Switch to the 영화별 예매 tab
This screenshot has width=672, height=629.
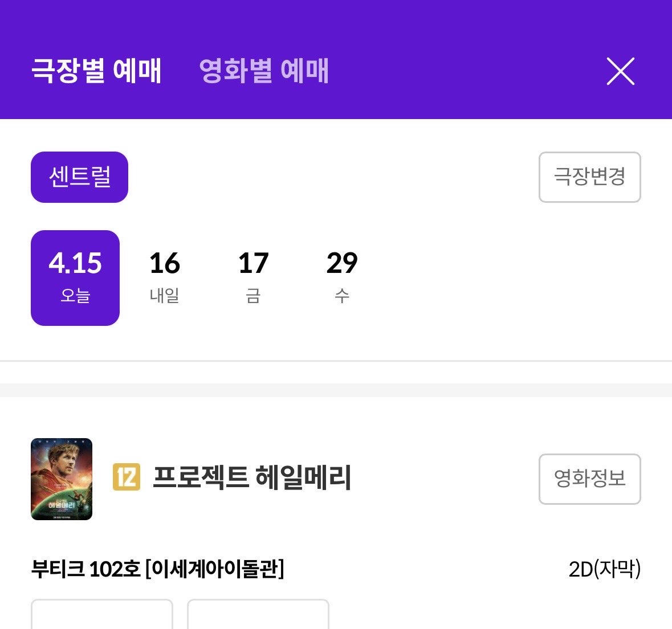click(x=264, y=70)
